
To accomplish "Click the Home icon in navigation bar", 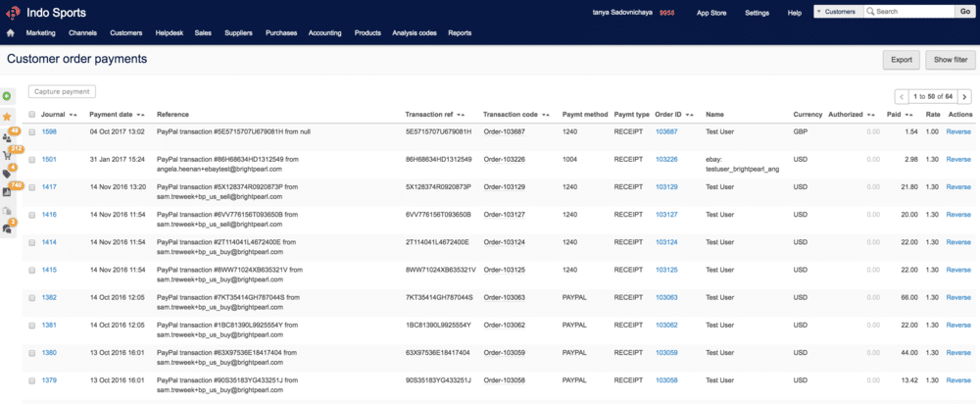I will coord(10,32).
